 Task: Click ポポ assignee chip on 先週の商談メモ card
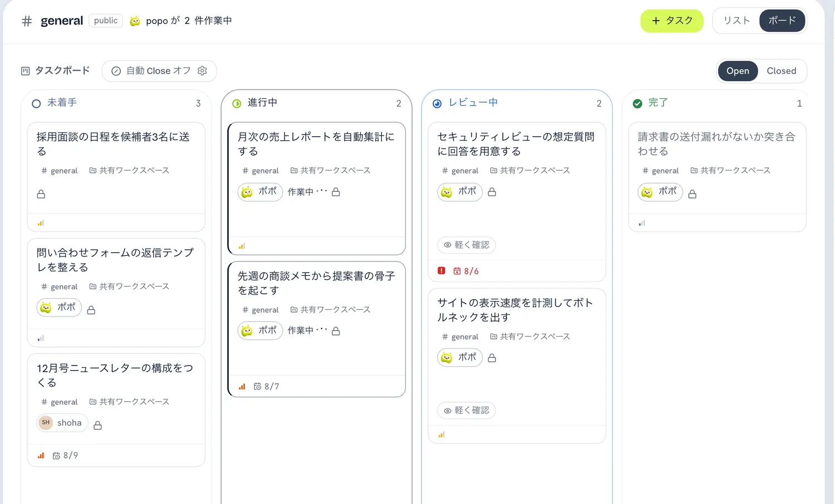pos(260,330)
